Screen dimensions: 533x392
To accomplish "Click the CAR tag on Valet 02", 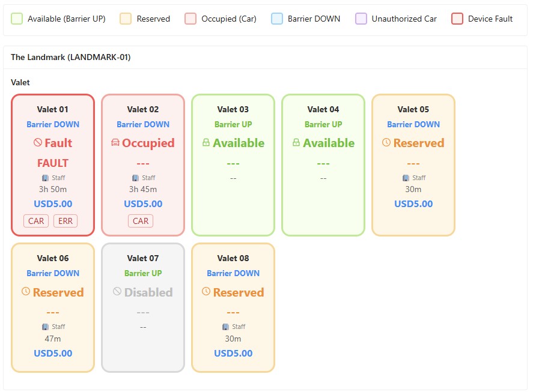I will click(141, 221).
